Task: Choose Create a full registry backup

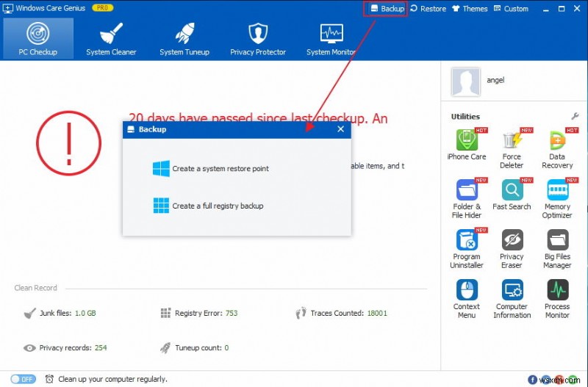Action: click(208, 206)
